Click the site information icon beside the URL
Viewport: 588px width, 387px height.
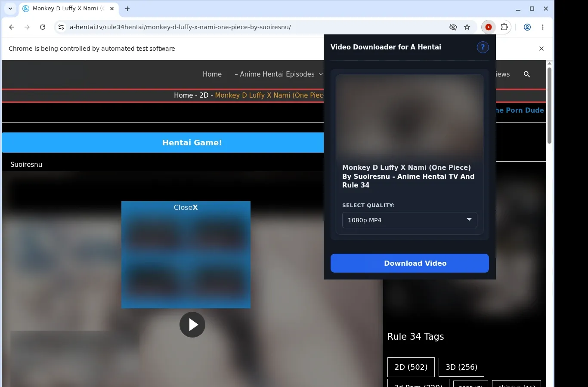click(61, 27)
